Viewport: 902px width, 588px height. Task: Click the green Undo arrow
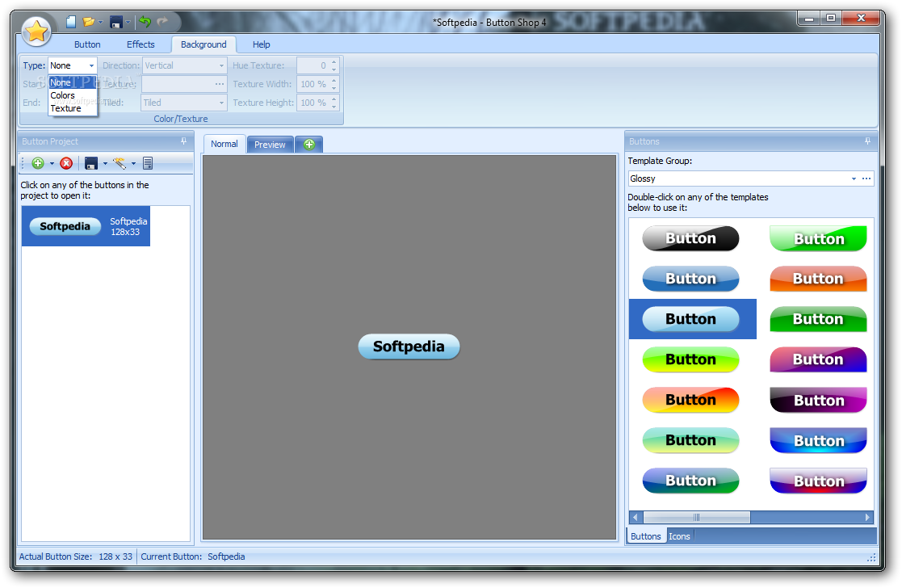point(145,22)
